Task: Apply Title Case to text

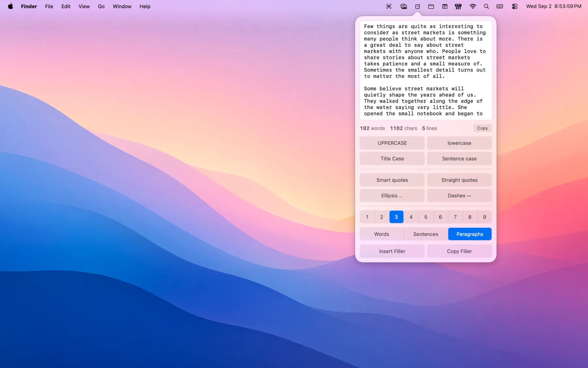Action: click(392, 159)
